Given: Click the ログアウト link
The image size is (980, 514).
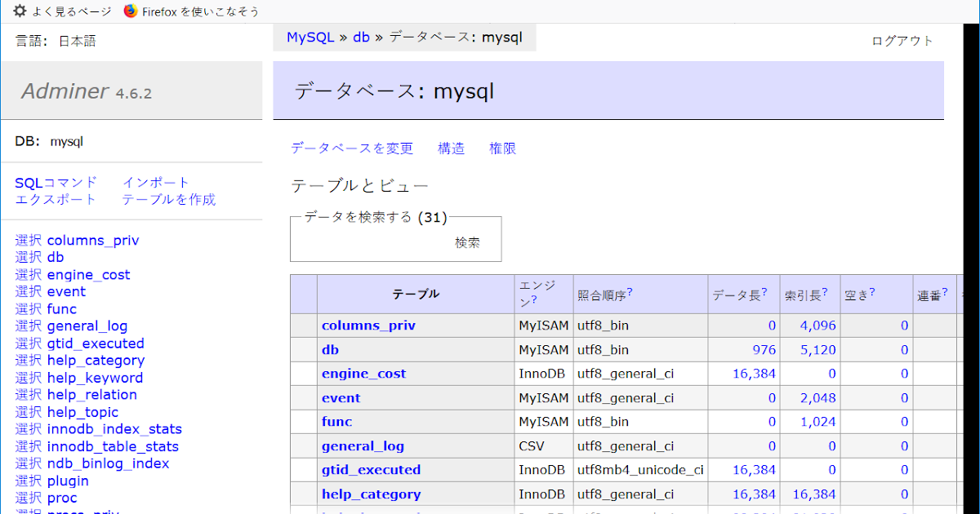Looking at the screenshot, I should coord(902,40).
